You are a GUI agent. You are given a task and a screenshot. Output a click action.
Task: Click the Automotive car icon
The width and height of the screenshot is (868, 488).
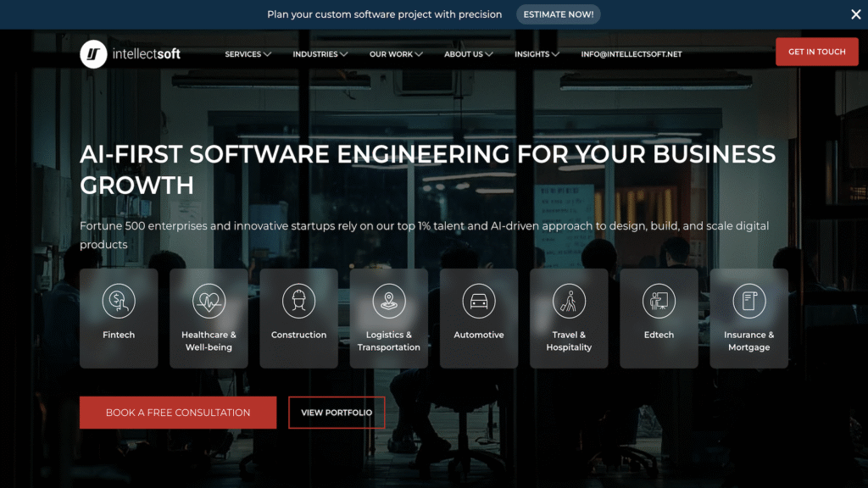click(479, 301)
